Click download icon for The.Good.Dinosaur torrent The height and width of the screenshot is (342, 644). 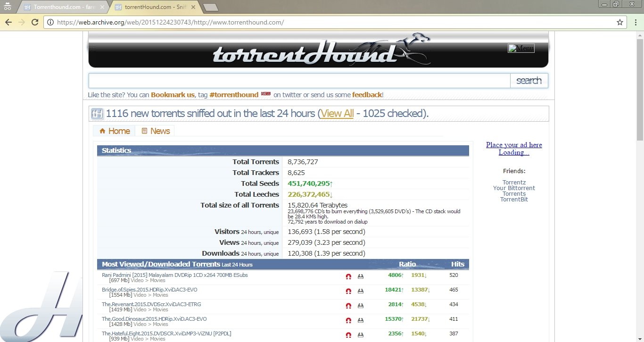click(x=361, y=320)
